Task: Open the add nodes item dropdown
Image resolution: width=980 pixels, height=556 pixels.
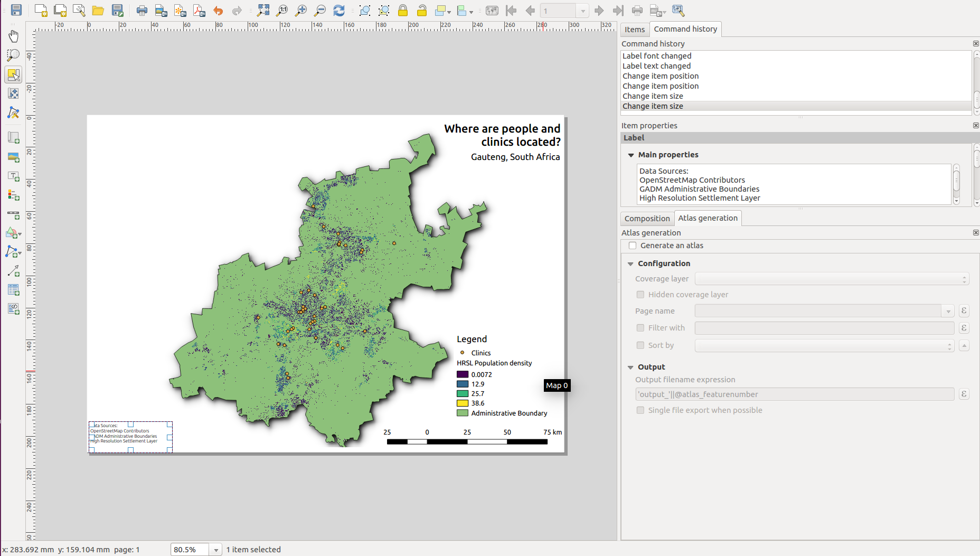Action: tap(20, 253)
